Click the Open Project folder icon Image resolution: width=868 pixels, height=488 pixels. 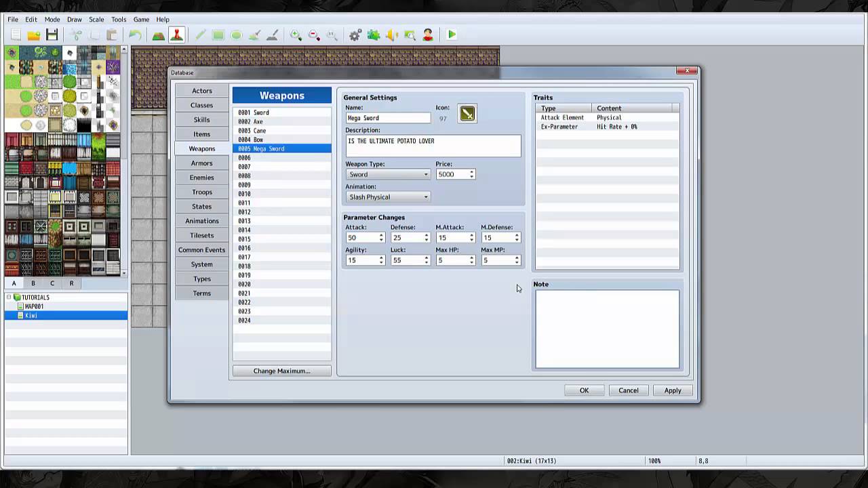click(x=33, y=35)
